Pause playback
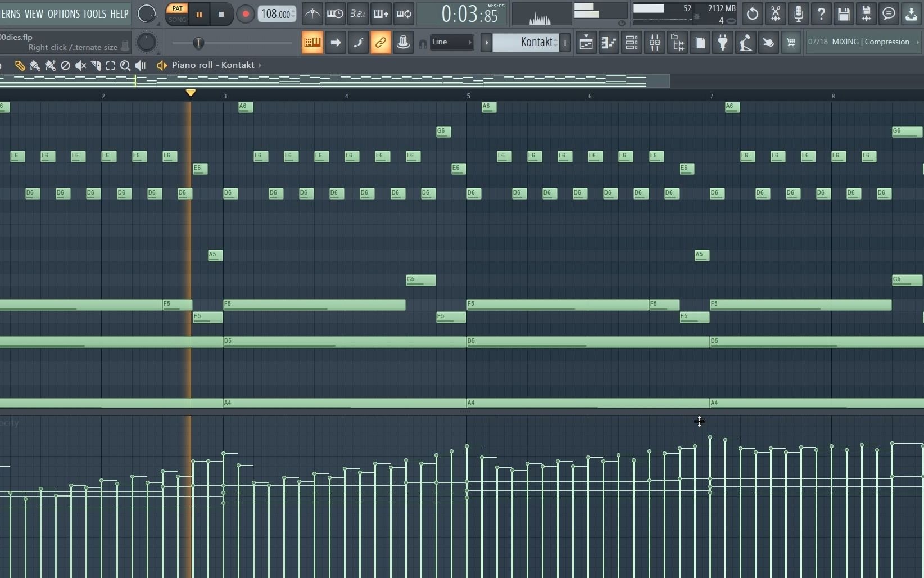Viewport: 924px width, 578px height. point(199,15)
